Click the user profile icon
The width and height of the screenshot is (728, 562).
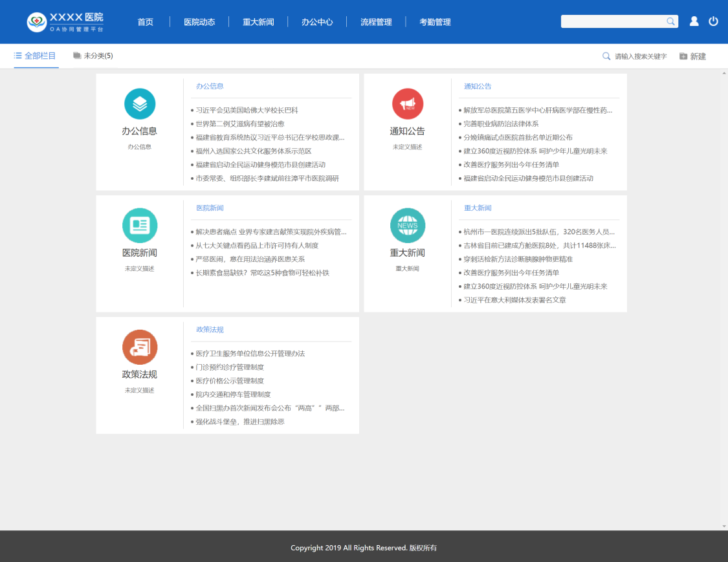pyautogui.click(x=694, y=21)
